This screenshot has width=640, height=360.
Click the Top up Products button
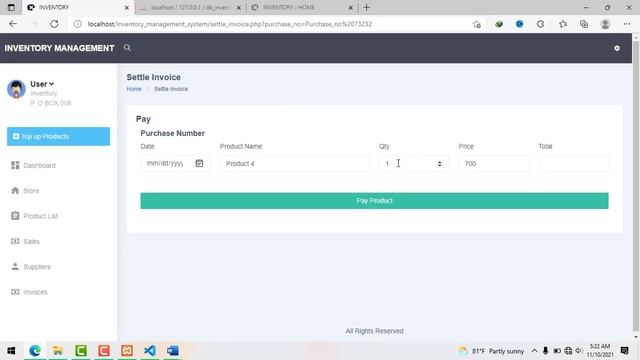point(58,136)
